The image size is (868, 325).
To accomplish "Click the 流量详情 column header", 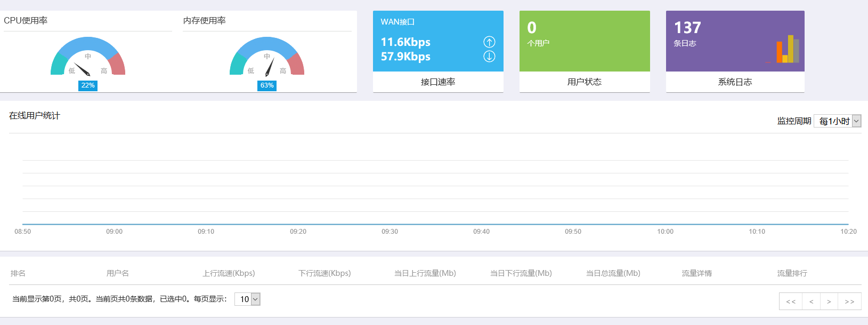I will click(697, 273).
